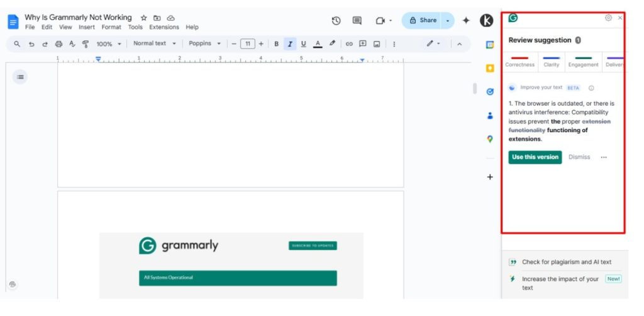The width and height of the screenshot is (644, 316).
Task: Open the Format menu
Action: (x=111, y=27)
